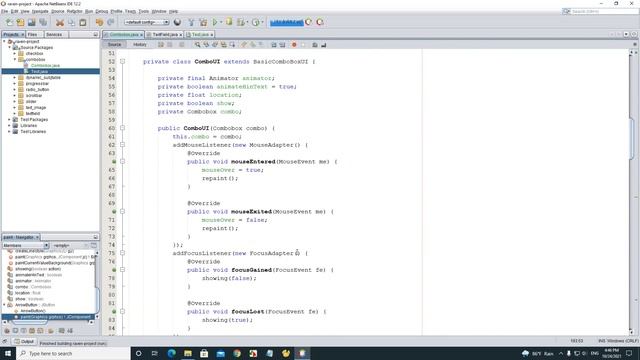The height and width of the screenshot is (360, 640).
Task: Collapse the raven-project root node
Action: [x=4, y=42]
